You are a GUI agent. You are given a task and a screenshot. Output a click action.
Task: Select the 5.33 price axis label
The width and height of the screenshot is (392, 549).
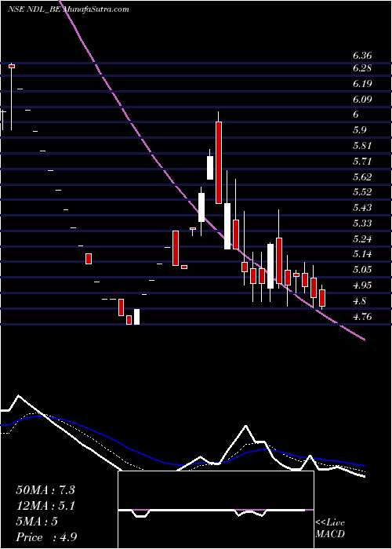pos(362,223)
